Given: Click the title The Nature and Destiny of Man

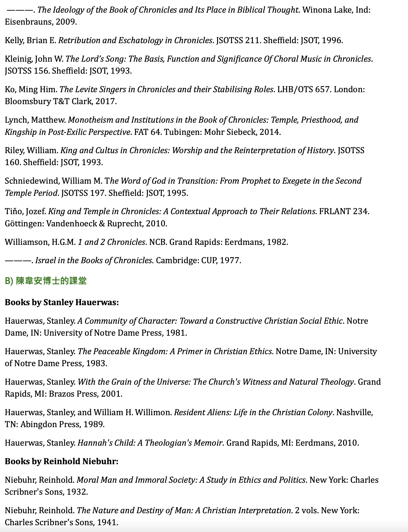Looking at the screenshot, I should [x=184, y=510].
